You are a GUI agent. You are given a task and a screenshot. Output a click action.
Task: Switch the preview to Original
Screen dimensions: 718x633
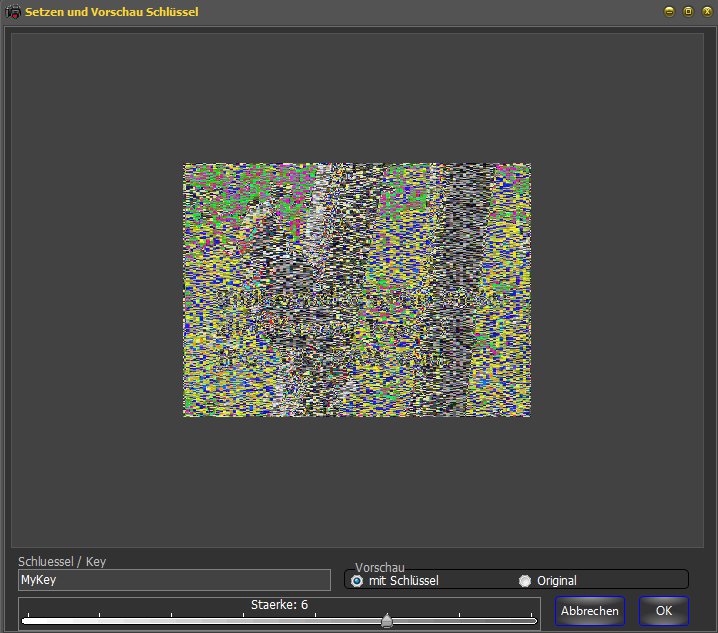pos(525,581)
